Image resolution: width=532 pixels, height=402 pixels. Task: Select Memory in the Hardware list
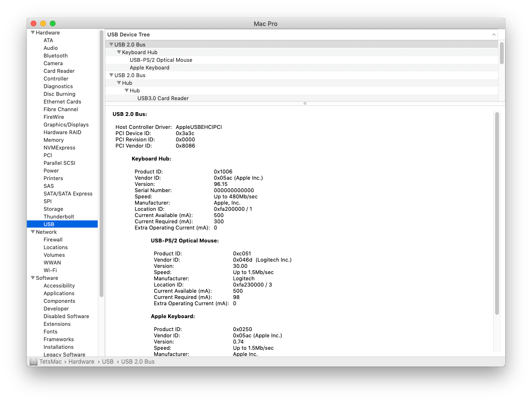54,140
